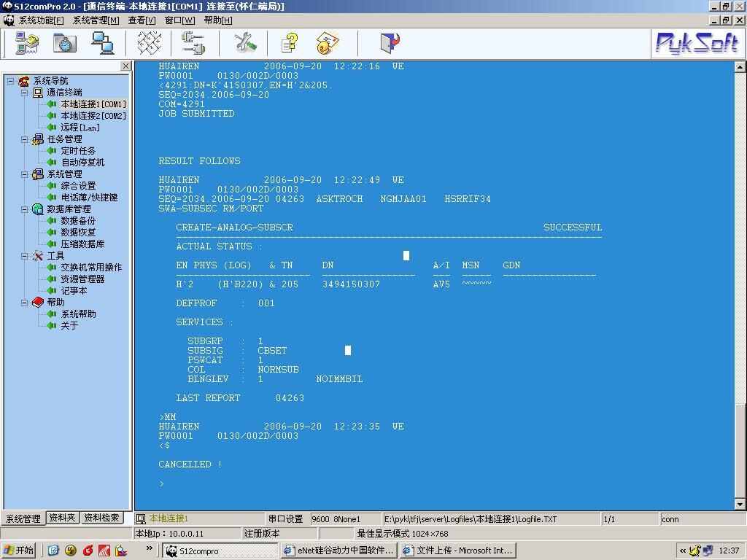Click the exit door toolbar icon

coord(390,44)
